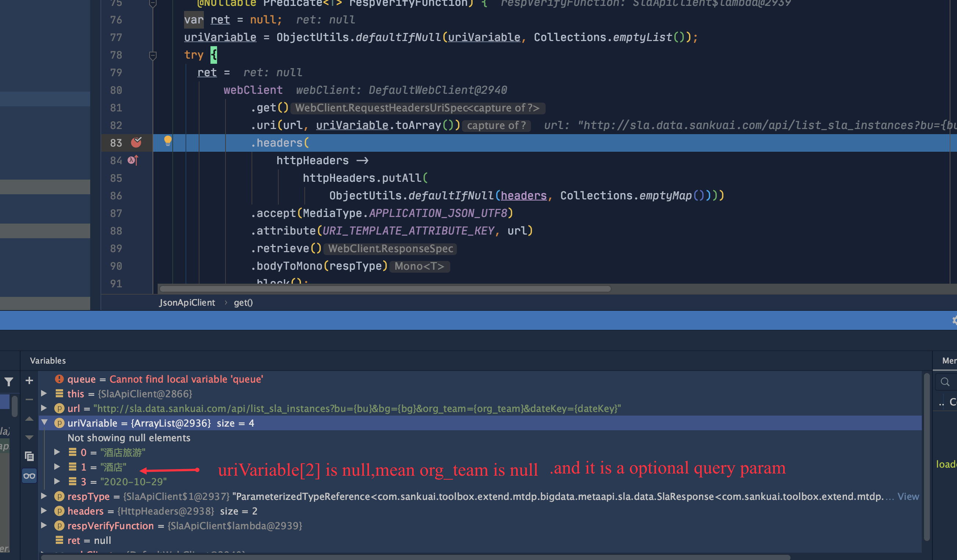
Task: Click the View link for respType value
Action: click(x=908, y=496)
